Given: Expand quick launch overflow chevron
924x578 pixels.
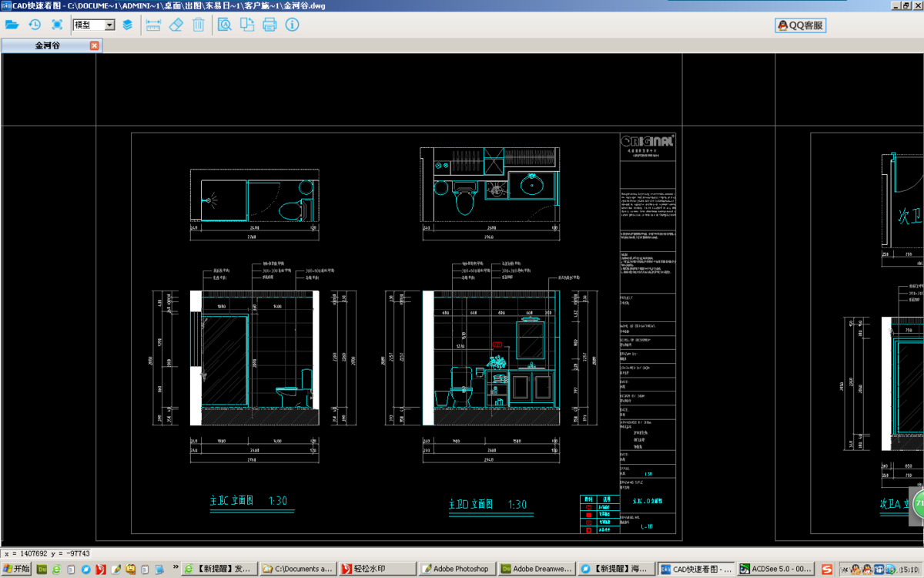Looking at the screenshot, I should coord(176,567).
